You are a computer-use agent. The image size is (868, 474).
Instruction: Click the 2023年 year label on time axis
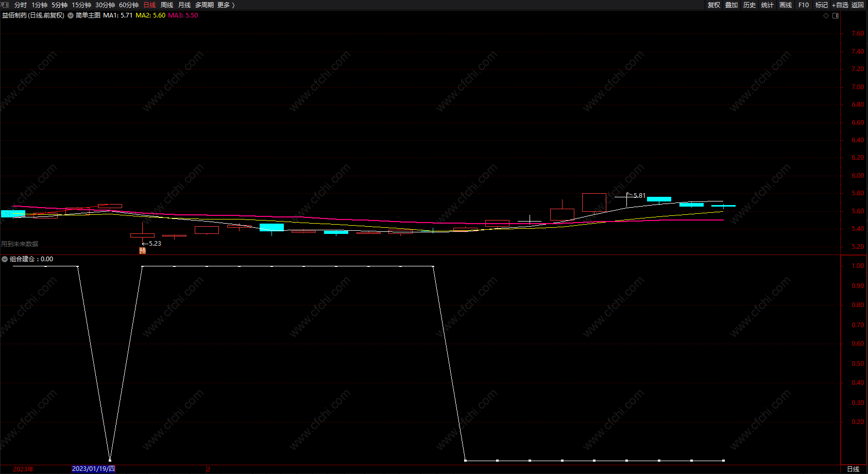tap(23, 469)
